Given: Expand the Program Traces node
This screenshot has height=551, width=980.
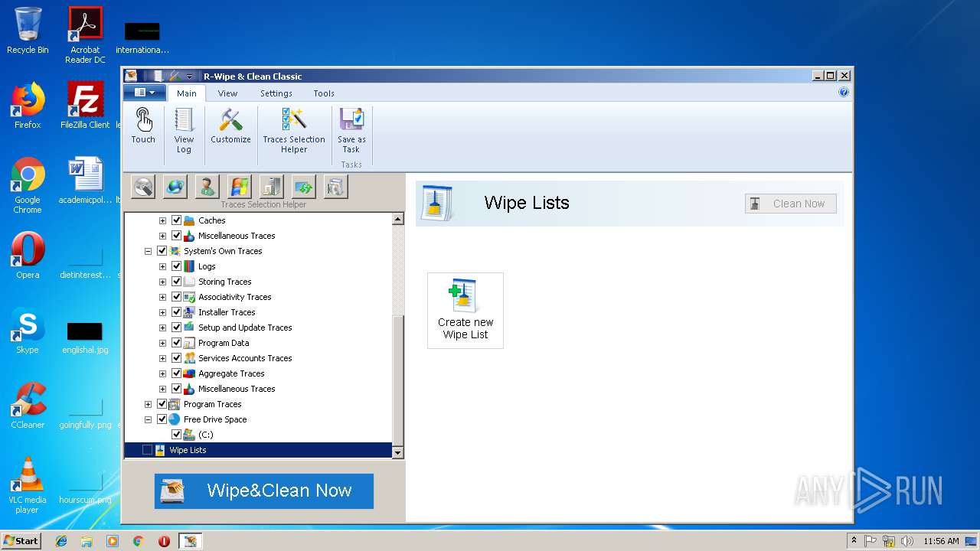Looking at the screenshot, I should click(x=148, y=404).
